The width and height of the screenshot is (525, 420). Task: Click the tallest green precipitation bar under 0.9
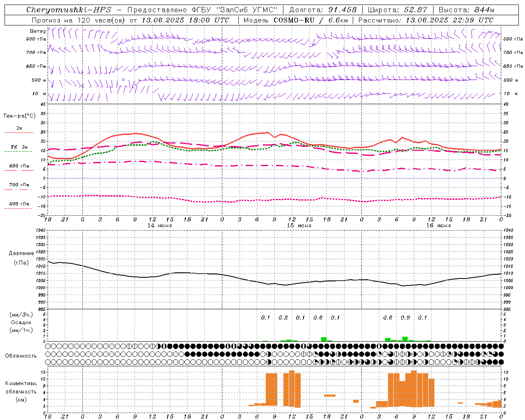pyautogui.click(x=405, y=339)
